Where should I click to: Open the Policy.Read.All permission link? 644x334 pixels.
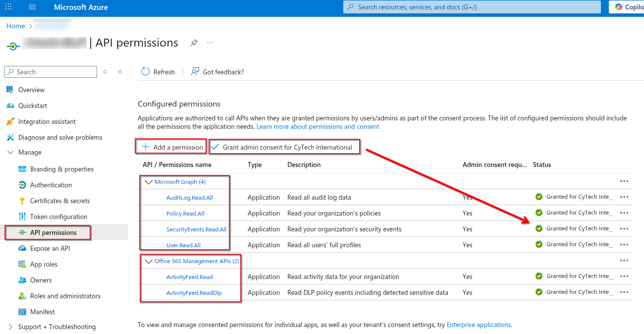click(x=185, y=213)
